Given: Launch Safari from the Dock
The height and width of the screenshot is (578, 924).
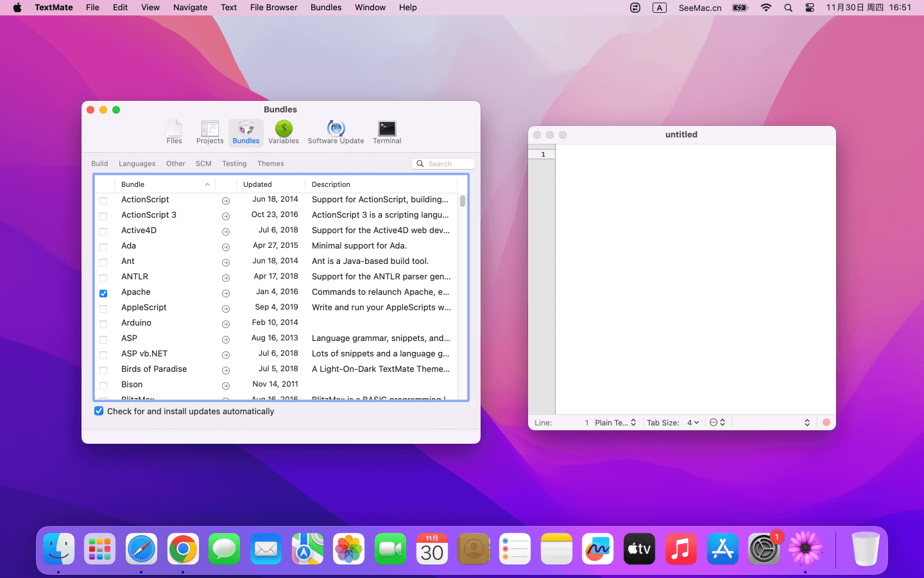Looking at the screenshot, I should pos(141,549).
